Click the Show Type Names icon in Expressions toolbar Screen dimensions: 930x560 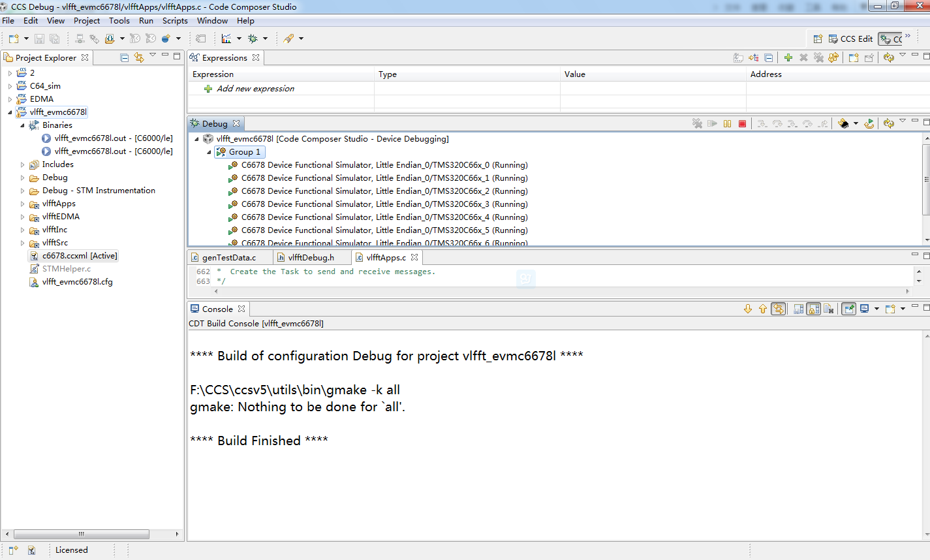point(738,57)
